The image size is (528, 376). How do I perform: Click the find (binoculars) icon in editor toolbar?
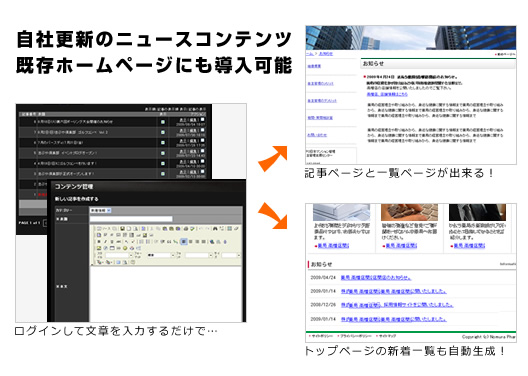click(x=215, y=229)
